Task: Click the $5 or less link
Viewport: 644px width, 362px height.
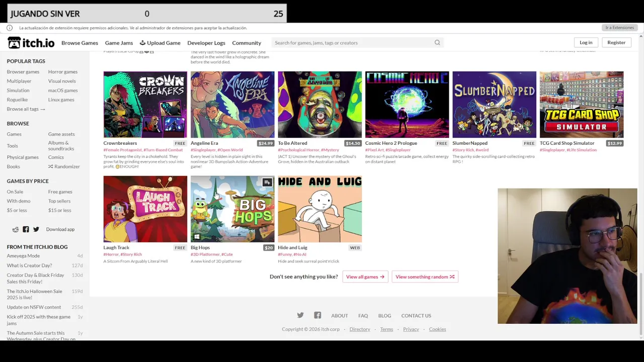Action: tap(17, 210)
